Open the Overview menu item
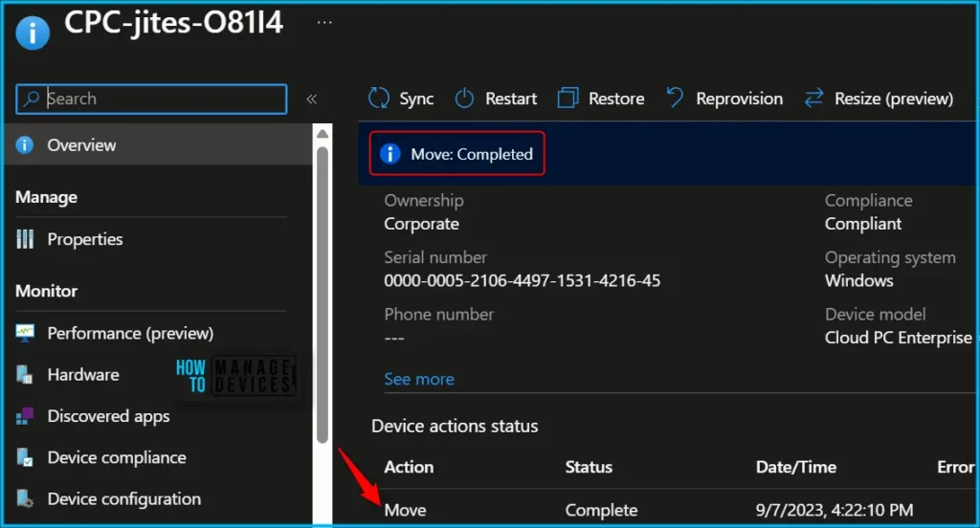The image size is (980, 528). coord(159,145)
